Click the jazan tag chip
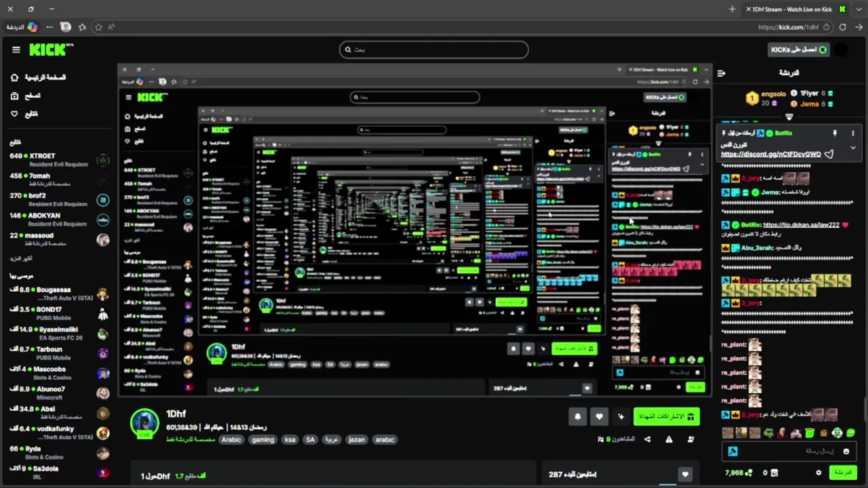Viewport: 868px width, 488px height. (357, 439)
